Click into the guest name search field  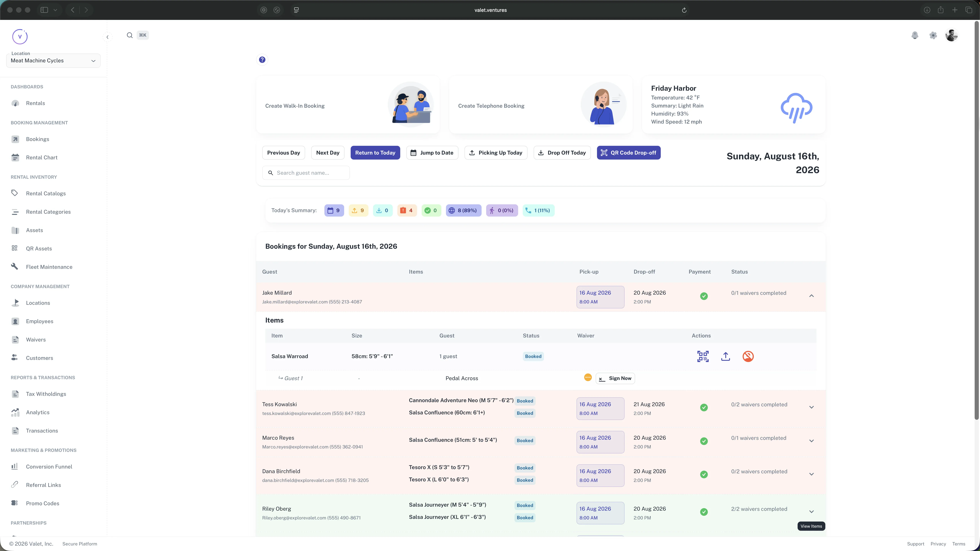pos(306,172)
